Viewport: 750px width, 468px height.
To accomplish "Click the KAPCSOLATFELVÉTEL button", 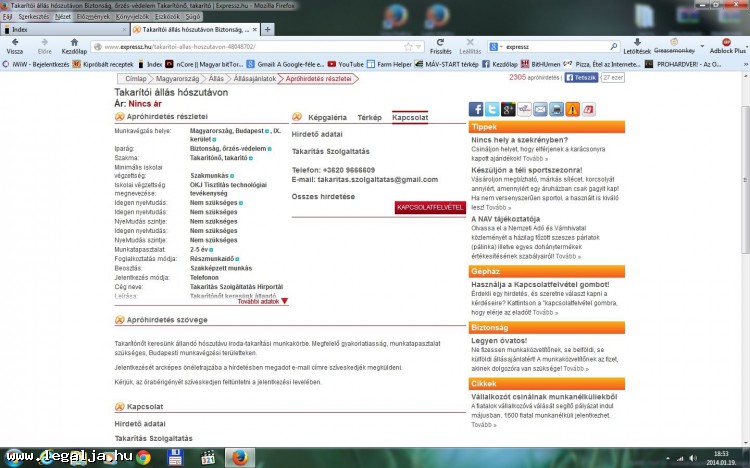I will [430, 207].
